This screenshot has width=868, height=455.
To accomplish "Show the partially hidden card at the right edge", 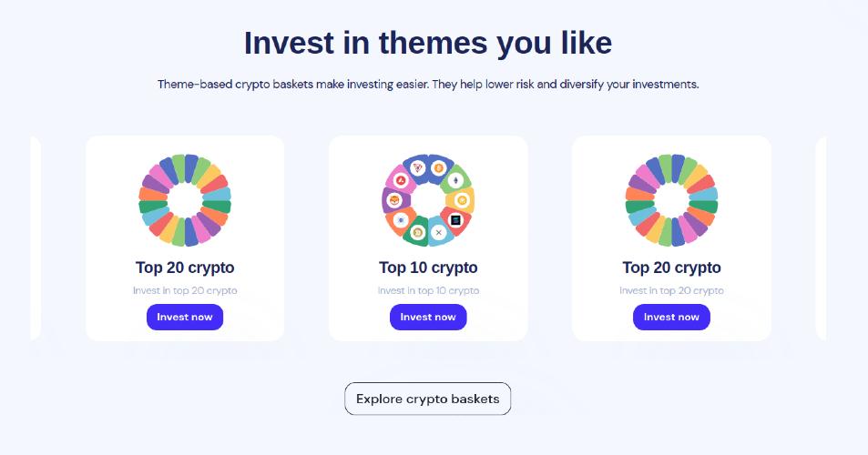I will point(821,238).
